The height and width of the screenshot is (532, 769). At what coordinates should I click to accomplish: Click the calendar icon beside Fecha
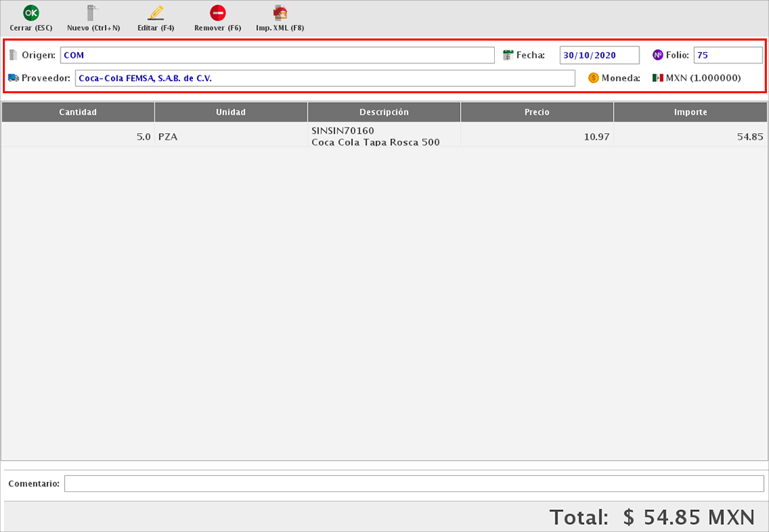pyautogui.click(x=508, y=55)
